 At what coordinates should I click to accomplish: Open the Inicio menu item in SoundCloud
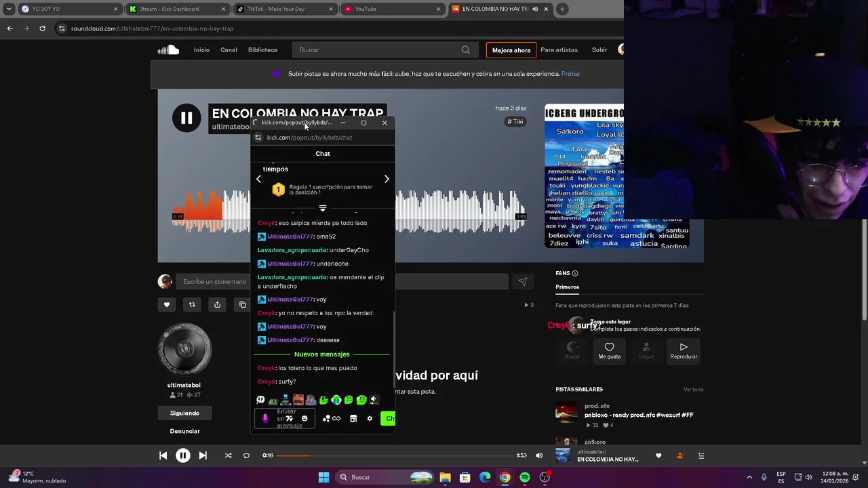[201, 50]
